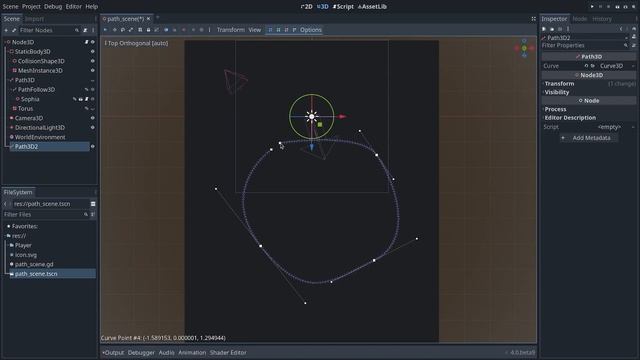Open the Transform toolbar menu

click(x=231, y=30)
